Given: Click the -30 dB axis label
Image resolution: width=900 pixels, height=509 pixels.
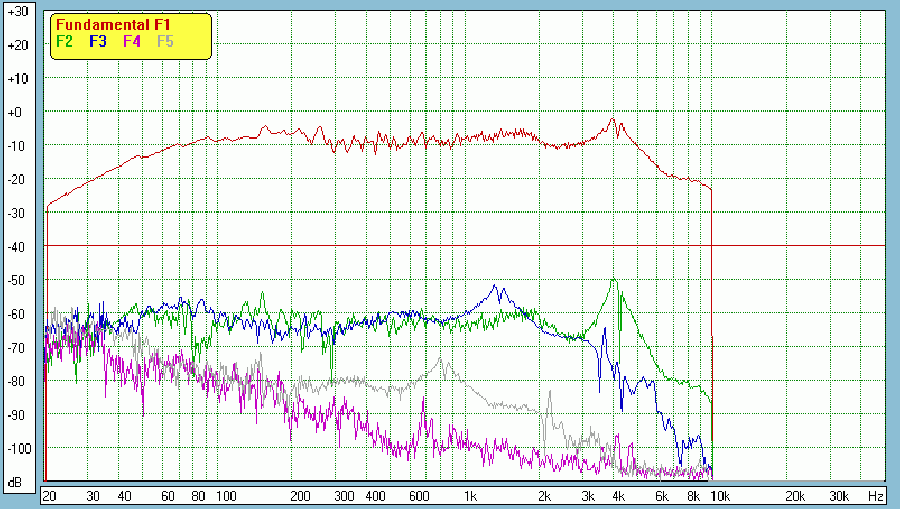Looking at the screenshot, I should pyautogui.click(x=17, y=213).
